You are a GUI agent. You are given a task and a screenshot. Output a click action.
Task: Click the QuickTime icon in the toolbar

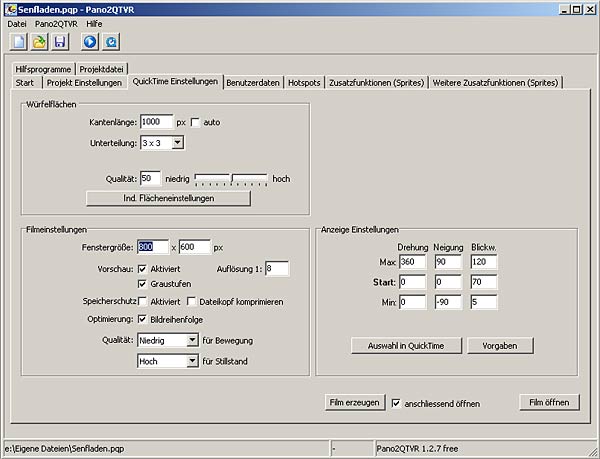point(111,42)
